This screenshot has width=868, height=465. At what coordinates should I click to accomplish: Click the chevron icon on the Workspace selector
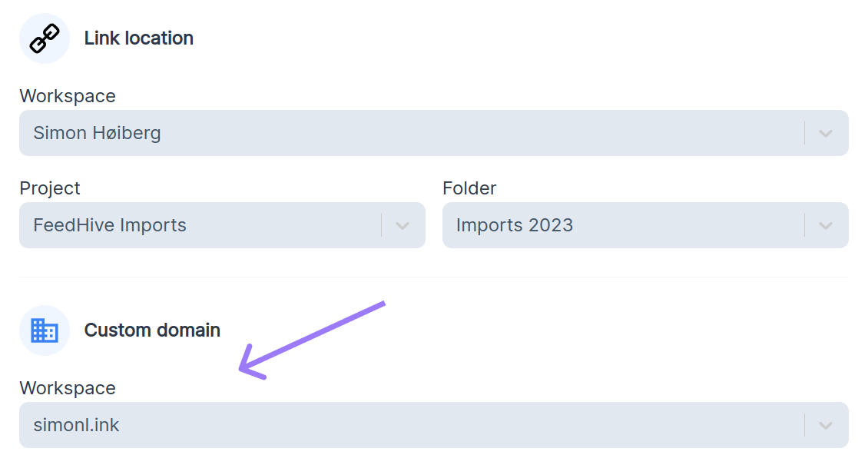tap(825, 132)
